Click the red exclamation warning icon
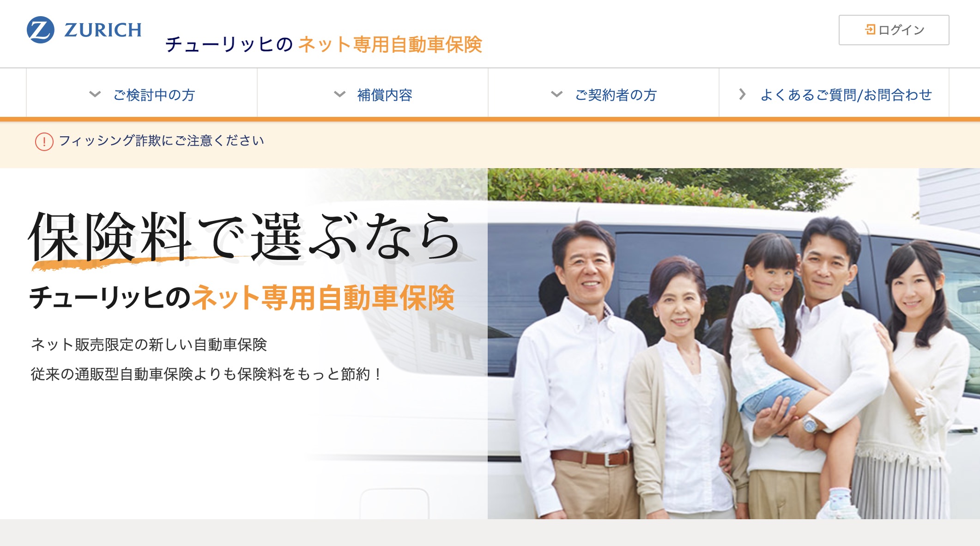 point(44,141)
